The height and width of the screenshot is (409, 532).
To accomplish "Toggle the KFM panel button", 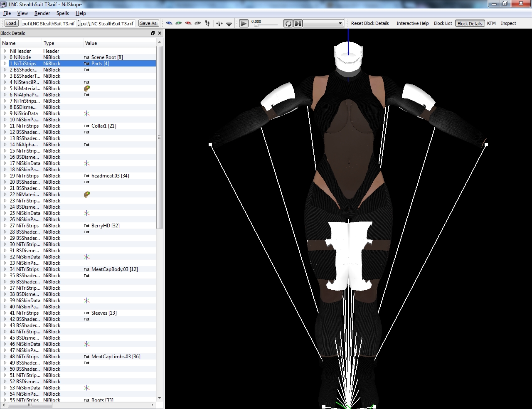I will point(491,23).
